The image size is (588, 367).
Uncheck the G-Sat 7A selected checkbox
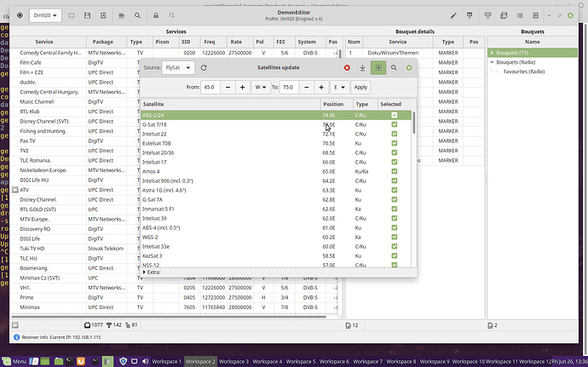394,199
